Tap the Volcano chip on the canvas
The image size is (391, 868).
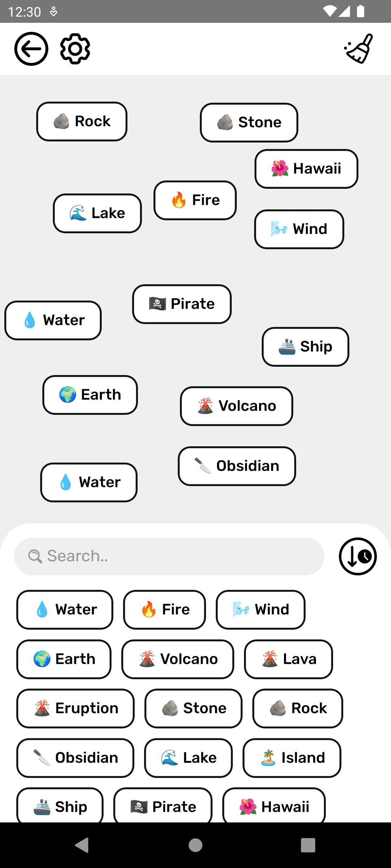(x=236, y=406)
